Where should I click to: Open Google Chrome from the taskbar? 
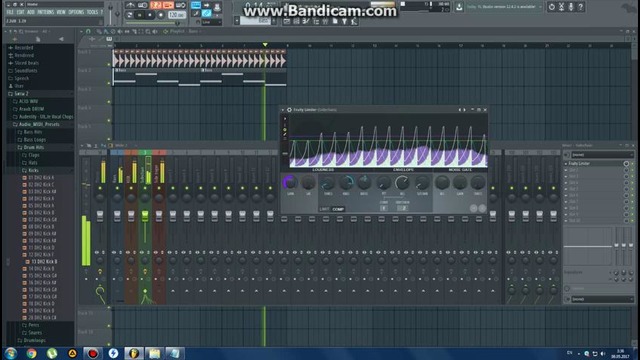[x=31, y=353]
